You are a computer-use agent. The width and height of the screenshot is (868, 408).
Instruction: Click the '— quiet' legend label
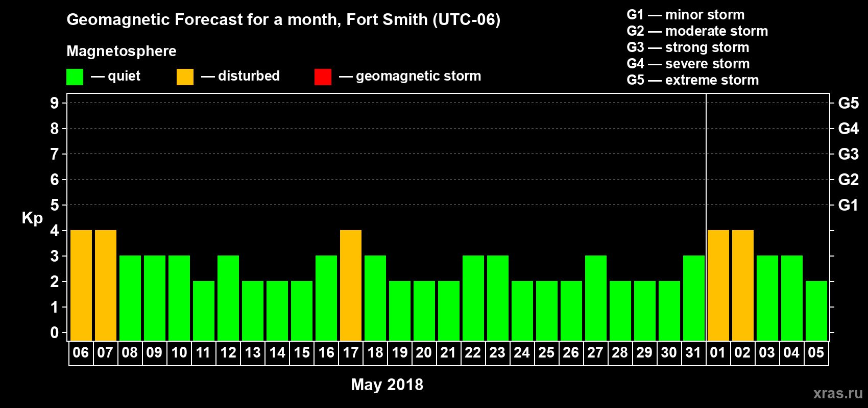click(x=115, y=76)
